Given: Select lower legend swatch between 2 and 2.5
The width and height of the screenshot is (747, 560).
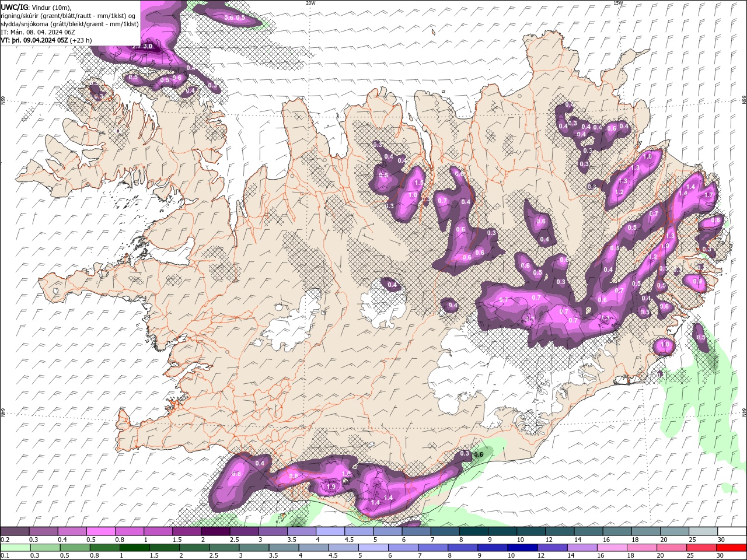Looking at the screenshot, I should [194, 548].
